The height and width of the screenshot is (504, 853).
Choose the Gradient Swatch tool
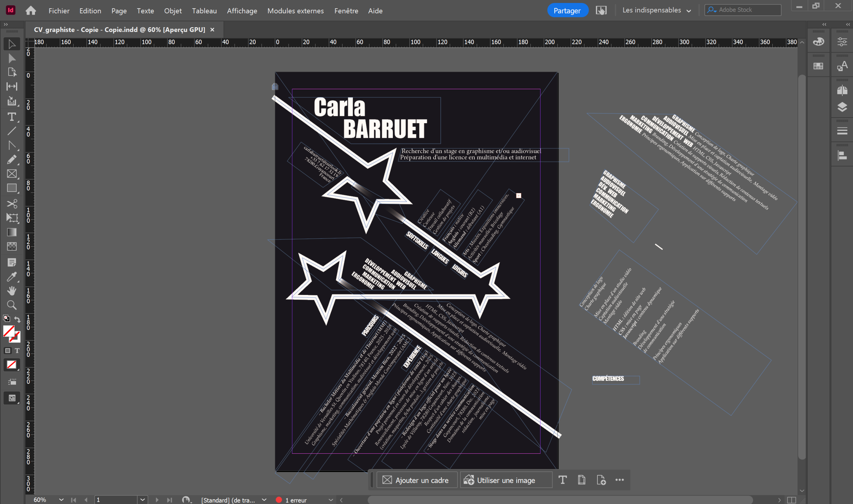(12, 232)
